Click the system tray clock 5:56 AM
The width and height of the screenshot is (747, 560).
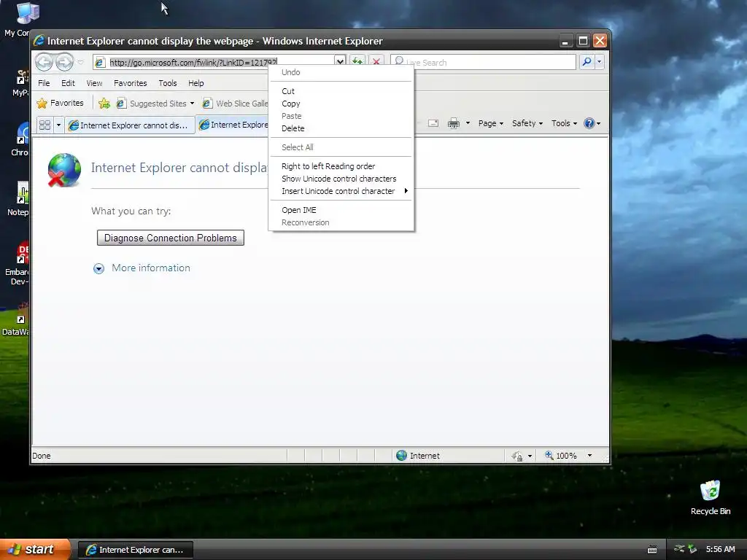[720, 549]
